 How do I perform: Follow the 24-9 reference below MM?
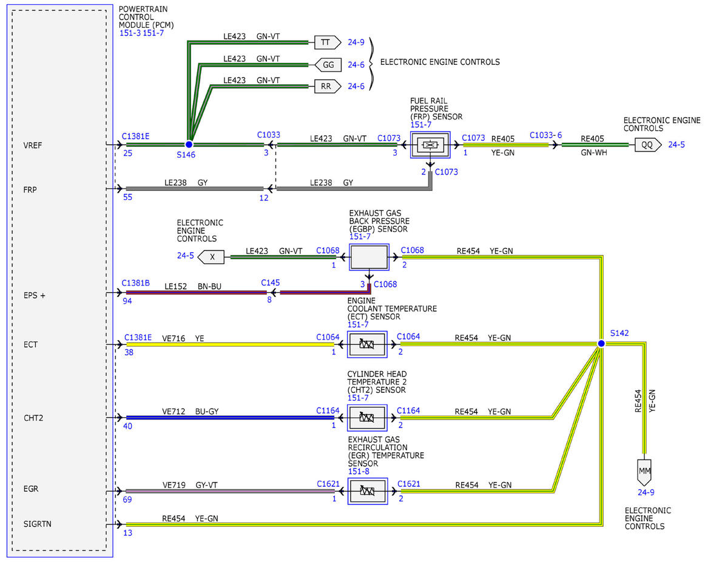coord(645,492)
